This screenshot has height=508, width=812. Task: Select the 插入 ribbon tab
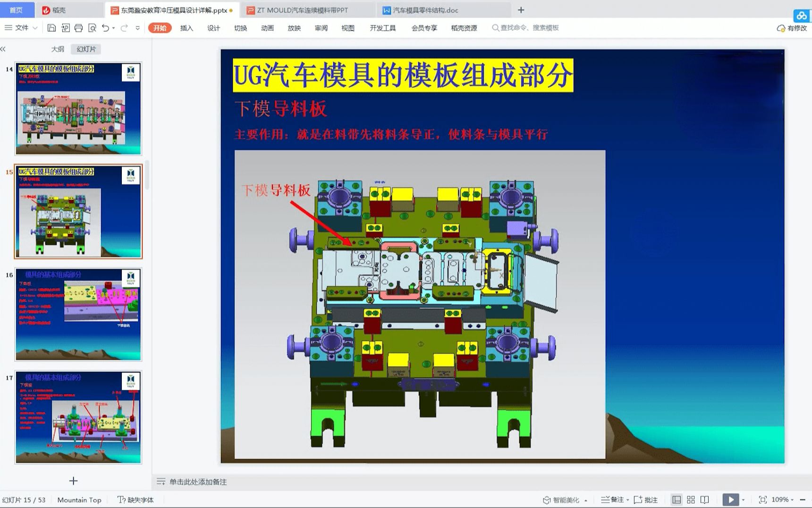(x=186, y=28)
